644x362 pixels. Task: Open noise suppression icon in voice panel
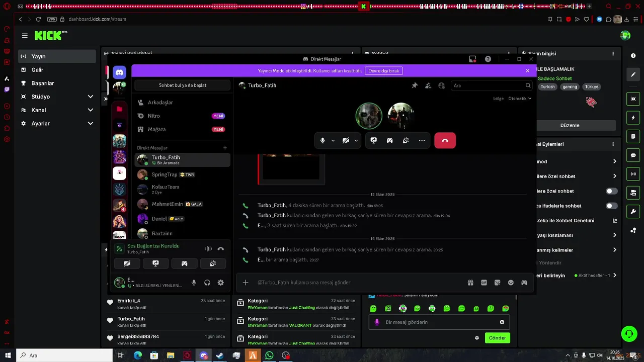pos(208,248)
